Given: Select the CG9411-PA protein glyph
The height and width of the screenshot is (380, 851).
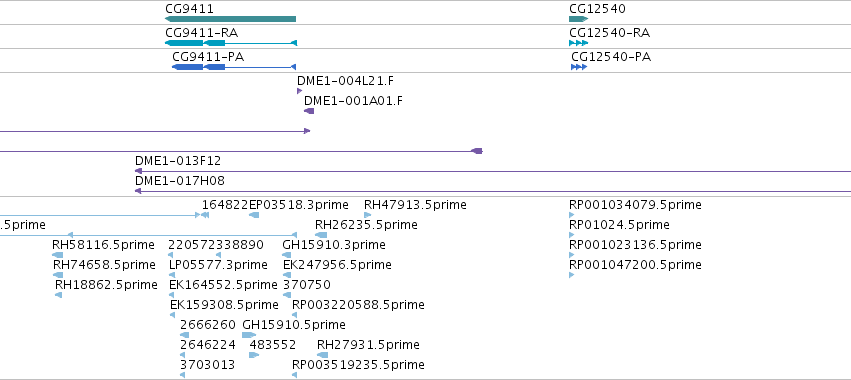Looking at the screenshot, I should point(234,67).
